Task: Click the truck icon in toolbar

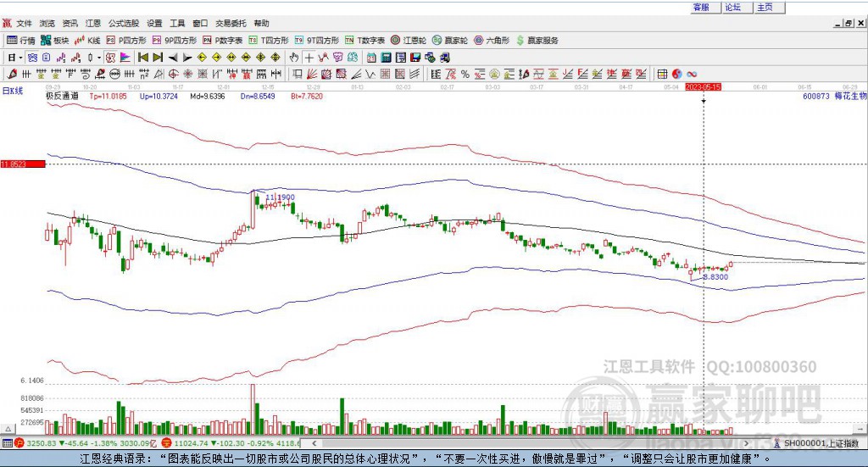Action: (x=444, y=58)
